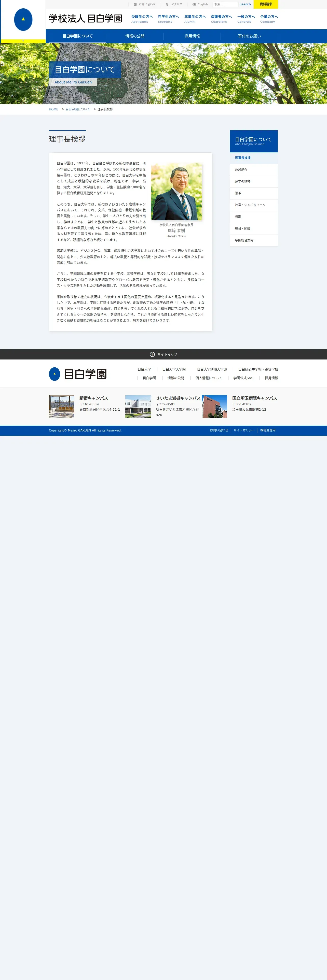Open お問い合わせ in the bottom blue bar

click(x=219, y=430)
